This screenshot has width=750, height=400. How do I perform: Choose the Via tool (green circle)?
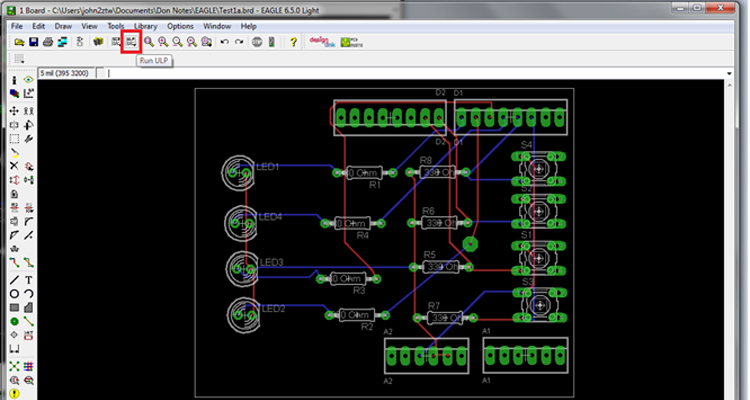point(14,322)
